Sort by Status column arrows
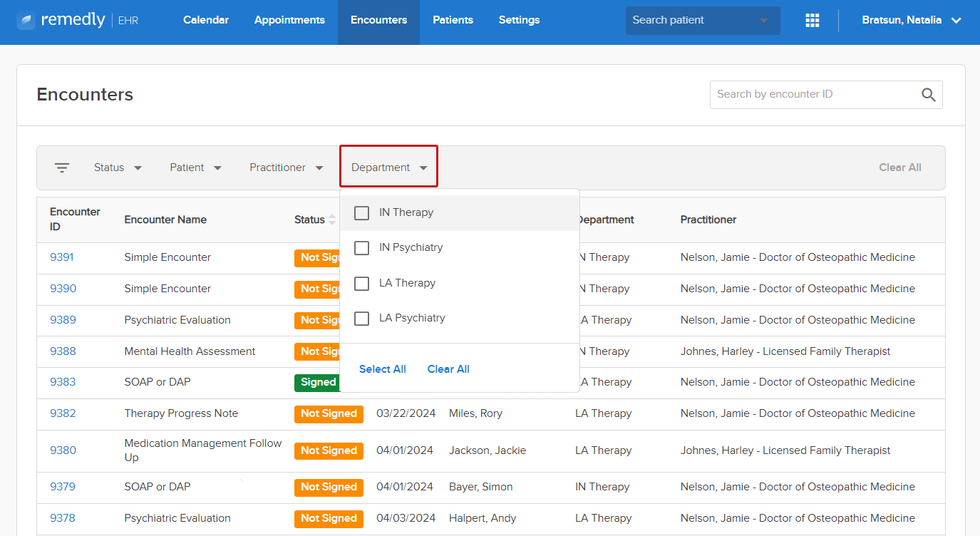The width and height of the screenshot is (980, 536). click(331, 220)
